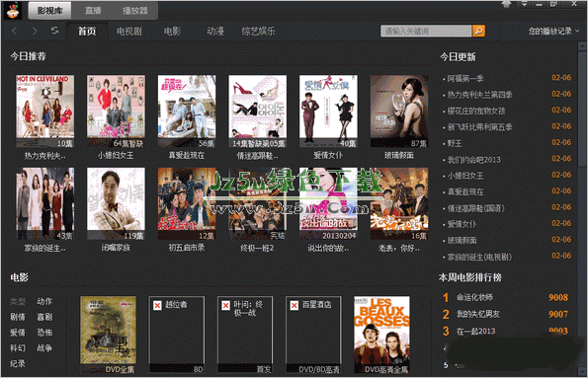The width and height of the screenshot is (588, 378).
Task: Filter movies by 纪录 genre
Action: 18,363
